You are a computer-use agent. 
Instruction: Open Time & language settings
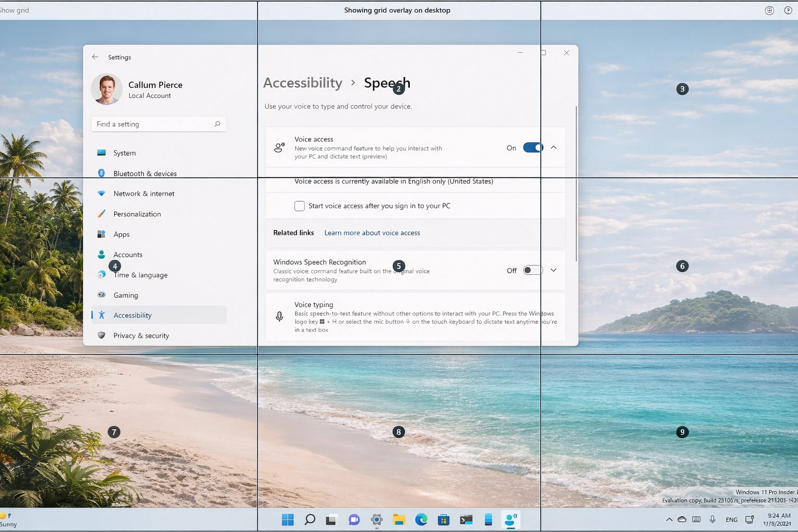point(140,275)
